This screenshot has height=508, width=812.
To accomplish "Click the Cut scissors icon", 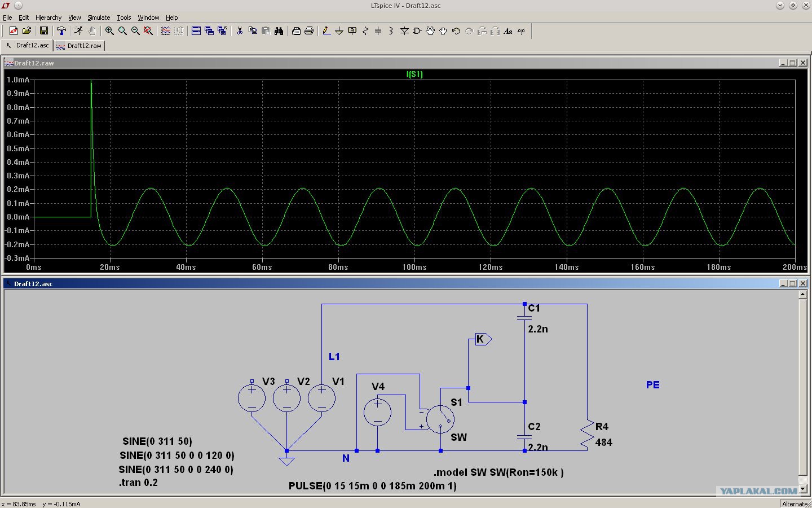I will pyautogui.click(x=240, y=31).
